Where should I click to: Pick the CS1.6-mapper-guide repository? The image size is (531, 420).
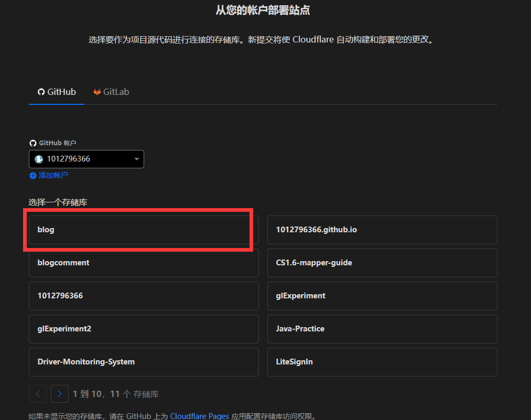point(382,263)
